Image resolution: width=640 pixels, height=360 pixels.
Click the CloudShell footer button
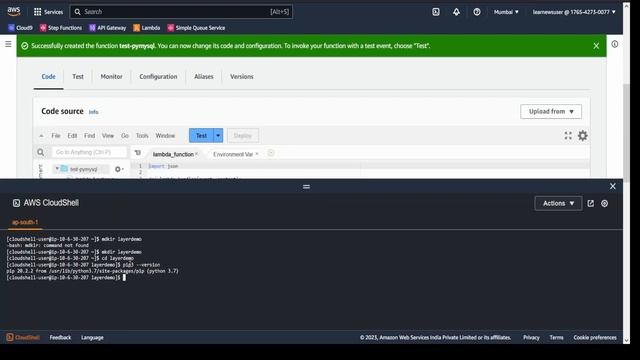pos(23,338)
